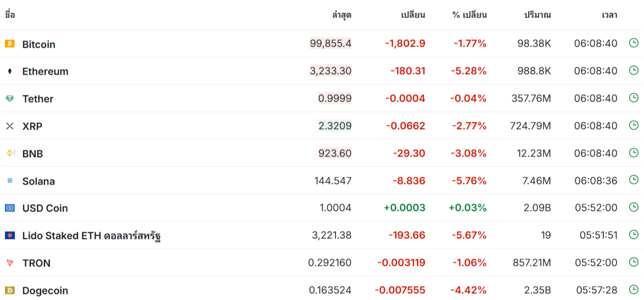Click the clock icon in USD Coin row
The height and width of the screenshot is (300, 644).
pyautogui.click(x=633, y=207)
